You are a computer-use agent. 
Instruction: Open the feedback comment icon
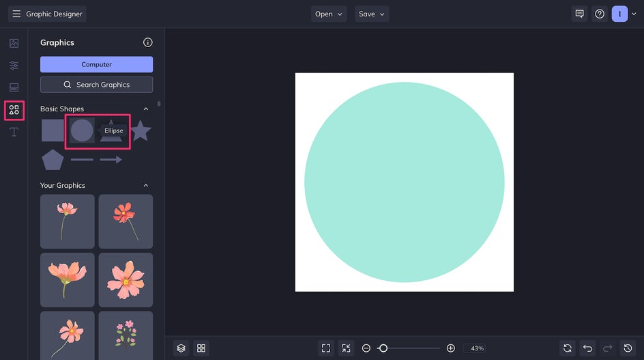tap(579, 14)
